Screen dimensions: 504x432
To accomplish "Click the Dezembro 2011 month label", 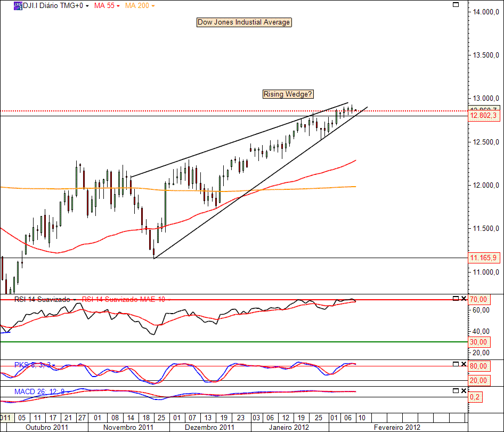I will click(209, 428).
